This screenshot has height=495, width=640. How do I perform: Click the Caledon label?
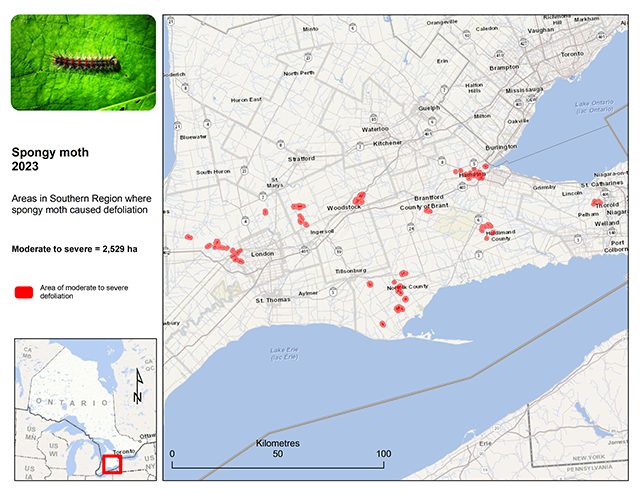487,29
